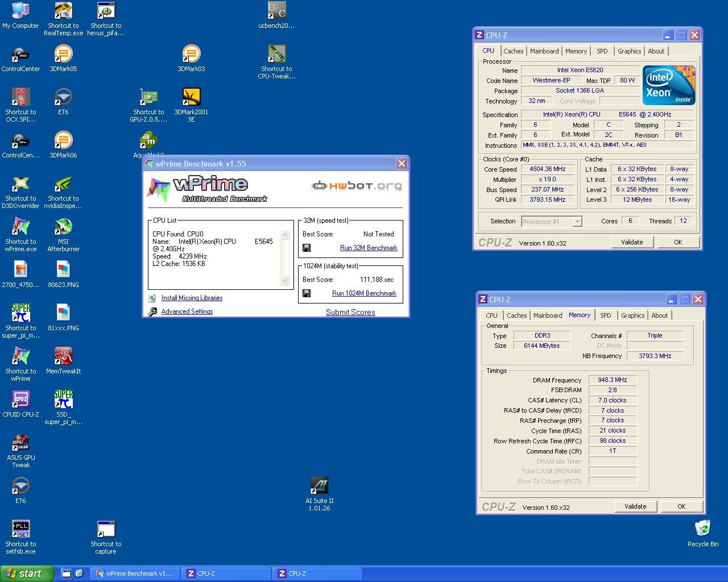The height and width of the screenshot is (582, 728).
Task: Open wPrime Advanced Settings link
Action: click(187, 311)
